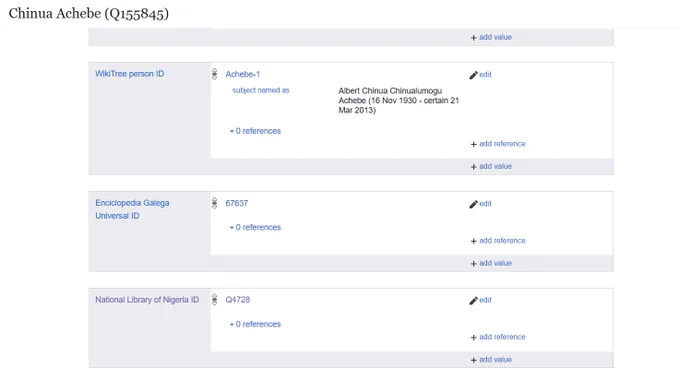
Task: Open the WikiTree person ID property link
Action: tap(130, 74)
